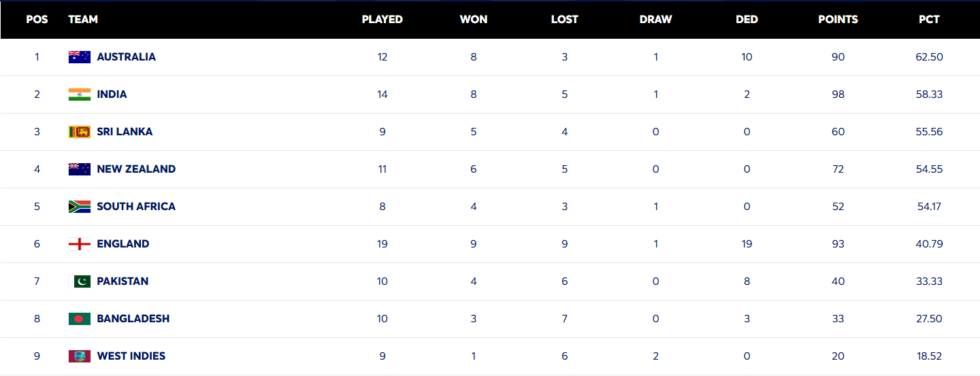Image resolution: width=980 pixels, height=376 pixels.
Task: Click the India flag icon
Action: pos(80,95)
